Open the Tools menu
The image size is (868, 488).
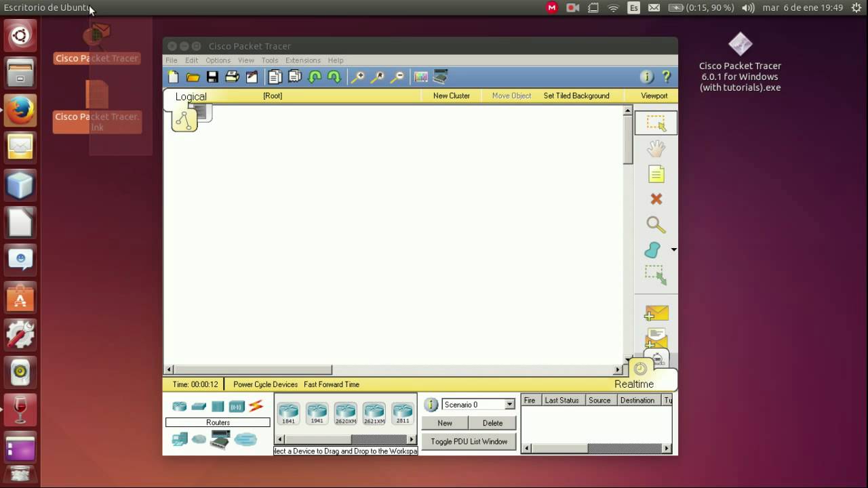coord(270,60)
